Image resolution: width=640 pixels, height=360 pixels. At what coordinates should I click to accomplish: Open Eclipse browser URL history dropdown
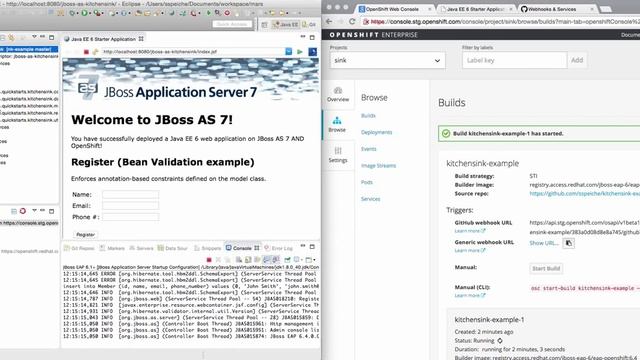click(289, 52)
